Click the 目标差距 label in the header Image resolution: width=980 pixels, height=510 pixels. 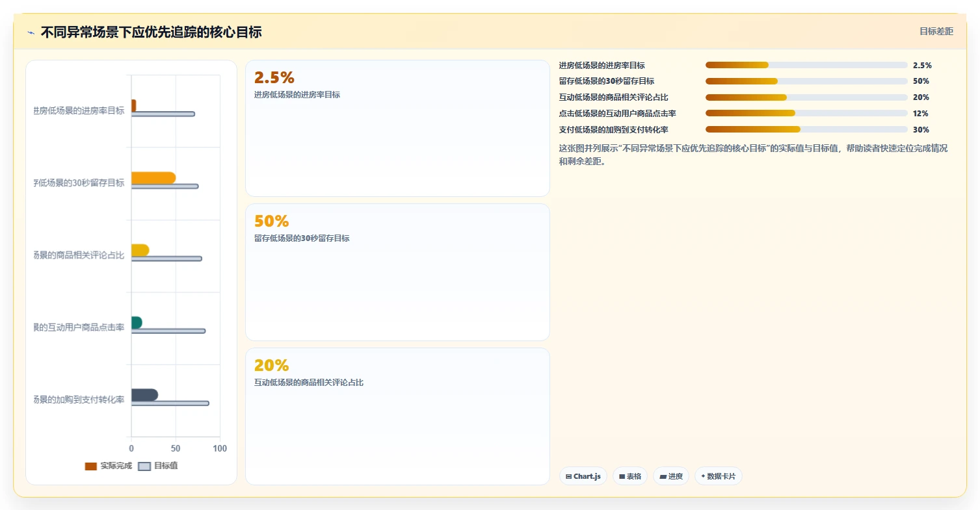(x=936, y=31)
